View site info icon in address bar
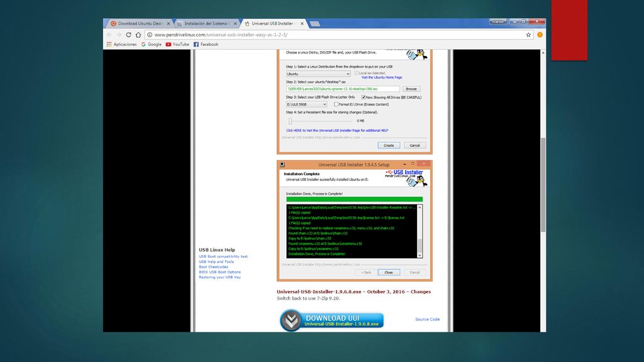Image resolution: width=644 pixels, height=362 pixels. (x=150, y=35)
